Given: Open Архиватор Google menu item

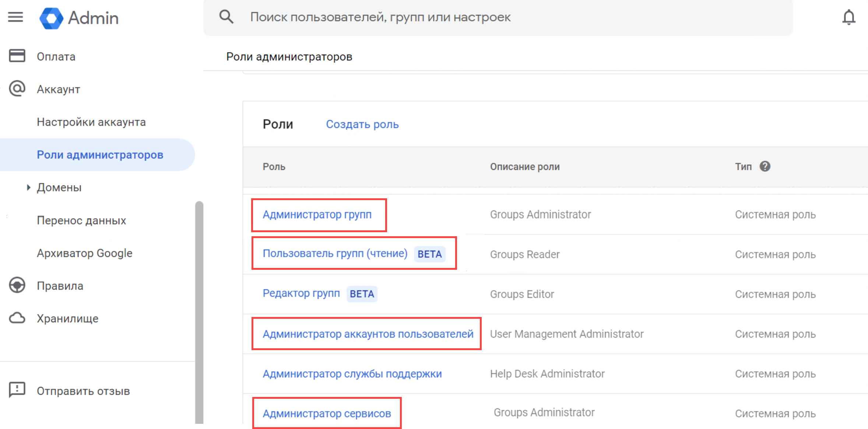Looking at the screenshot, I should click(x=84, y=253).
